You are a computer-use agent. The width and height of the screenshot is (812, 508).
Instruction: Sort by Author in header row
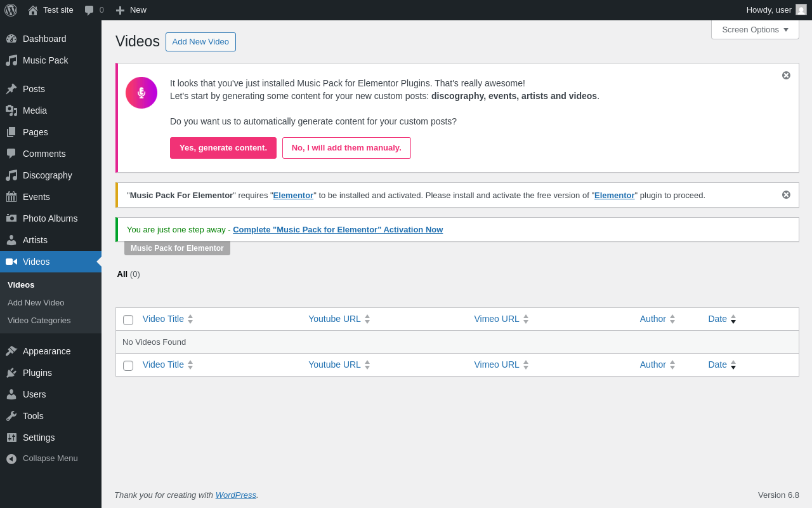(x=657, y=319)
